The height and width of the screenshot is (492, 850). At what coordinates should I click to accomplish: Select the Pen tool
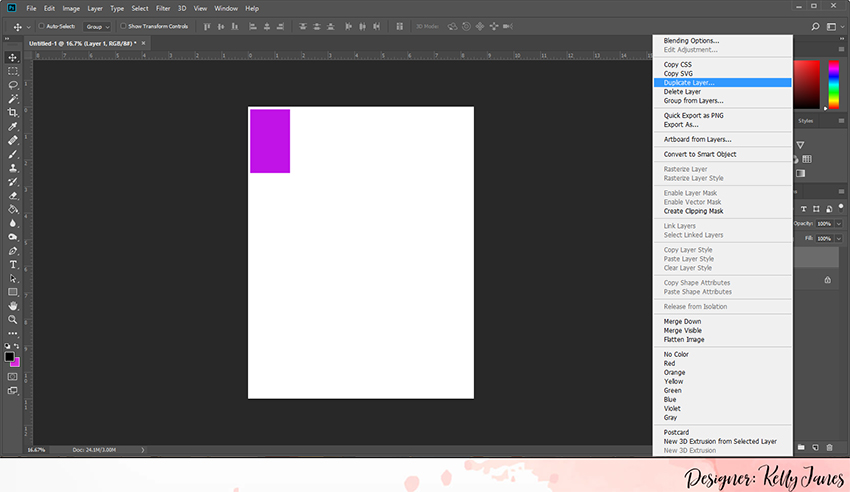[12, 251]
